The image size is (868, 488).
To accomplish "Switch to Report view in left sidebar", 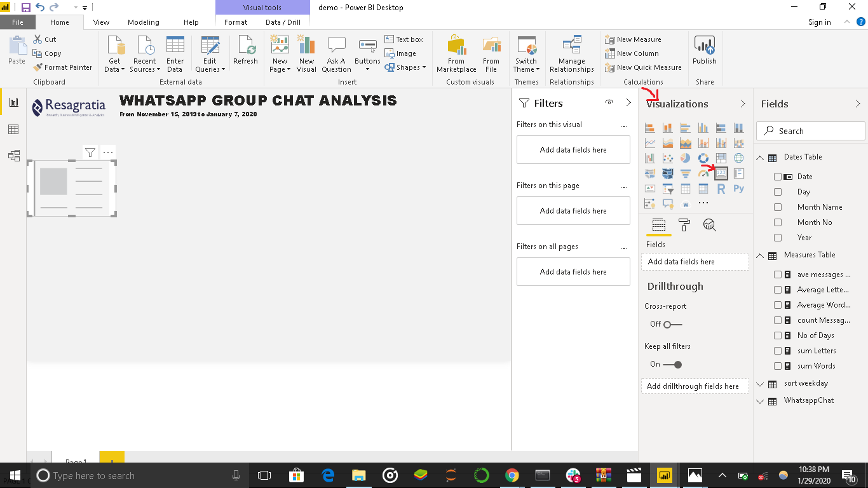I will point(13,102).
